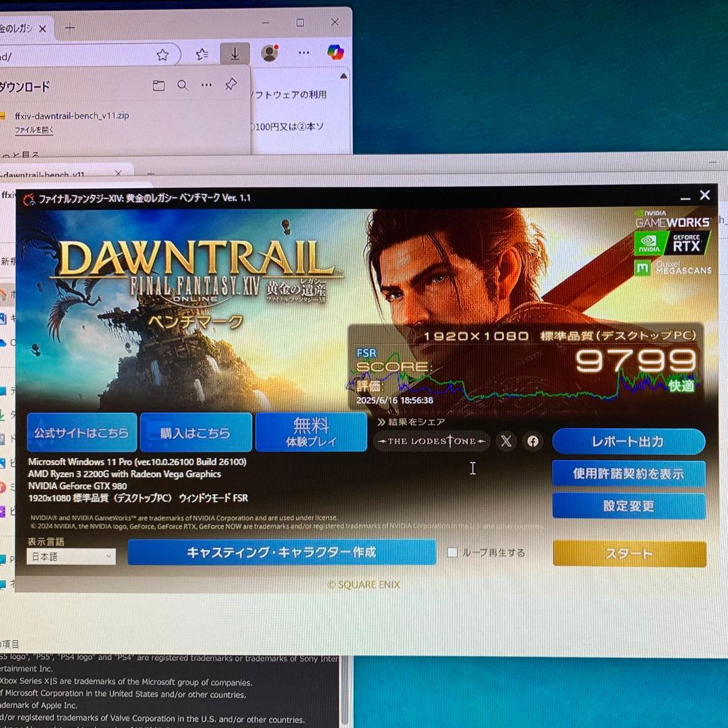Screen dimensions: 728x728
Task: Open the downloaded zip via ファイルを開く link
Action: [x=34, y=129]
